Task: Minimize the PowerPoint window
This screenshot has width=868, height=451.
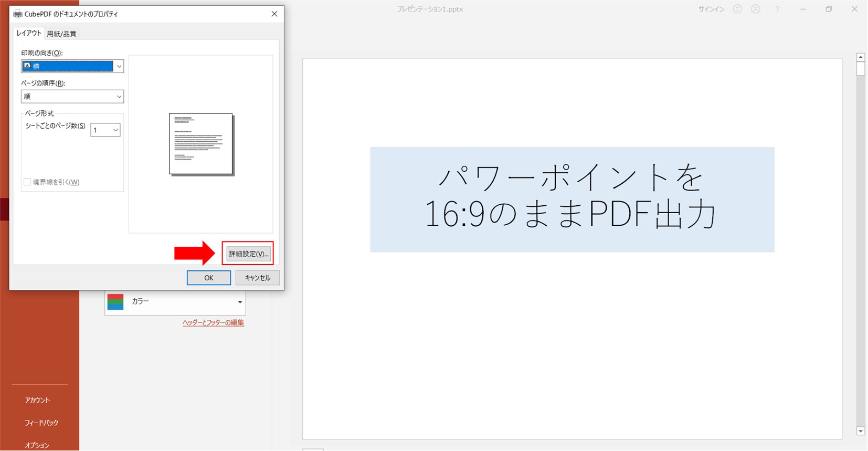Action: (x=803, y=9)
